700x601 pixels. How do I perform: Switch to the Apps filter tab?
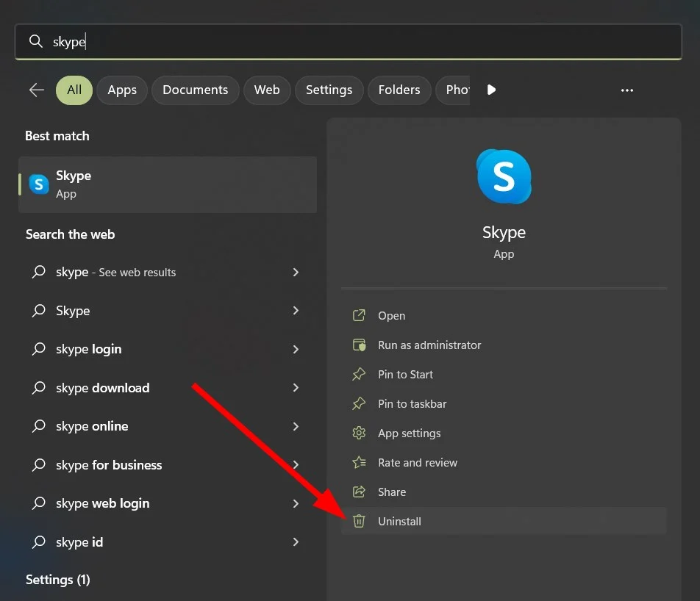(x=122, y=90)
